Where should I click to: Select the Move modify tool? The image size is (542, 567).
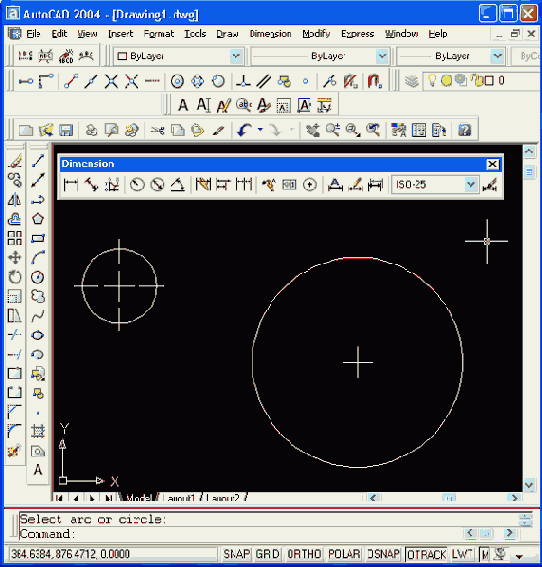(x=15, y=257)
